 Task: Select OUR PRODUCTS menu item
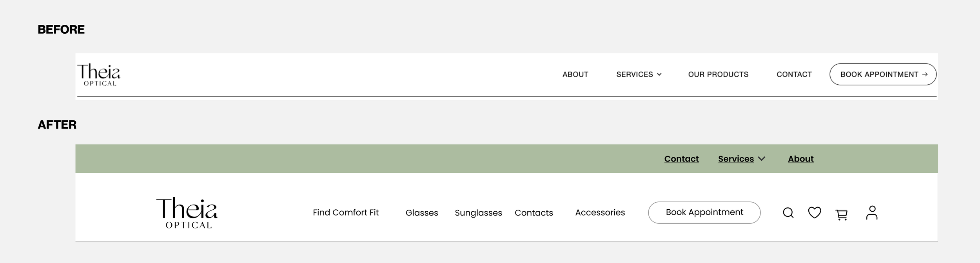(718, 74)
